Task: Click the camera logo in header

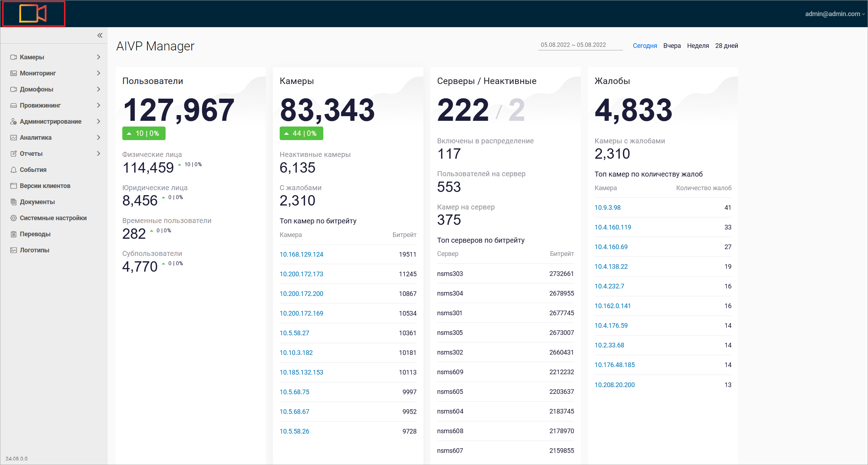Action: (33, 14)
